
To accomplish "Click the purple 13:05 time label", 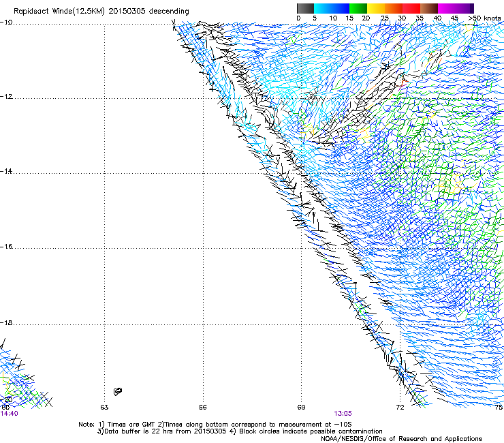I will [x=343, y=414].
